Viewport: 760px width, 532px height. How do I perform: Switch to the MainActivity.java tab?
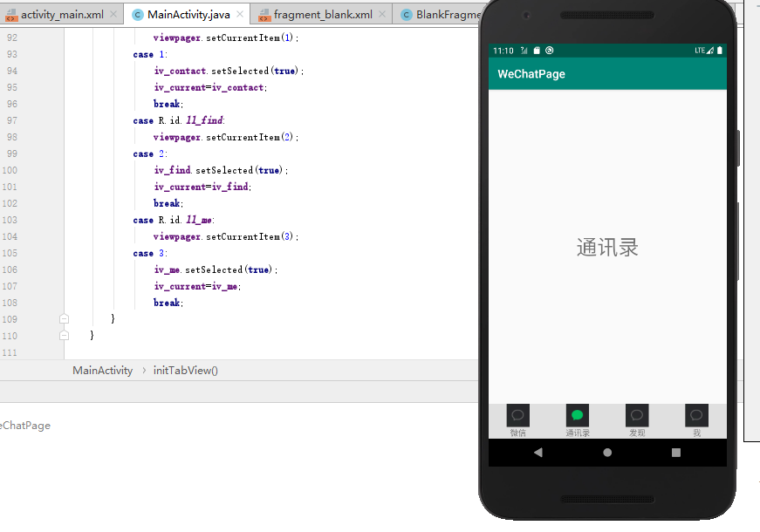188,15
